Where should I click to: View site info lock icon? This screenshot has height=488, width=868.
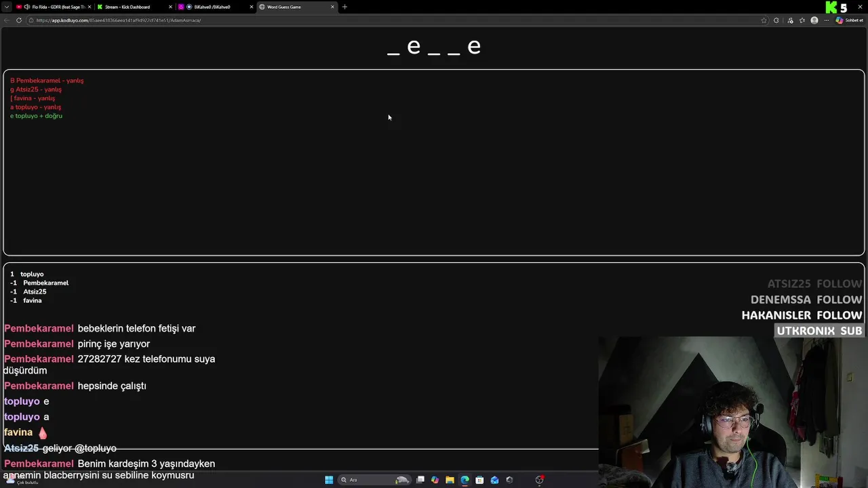pos(31,20)
